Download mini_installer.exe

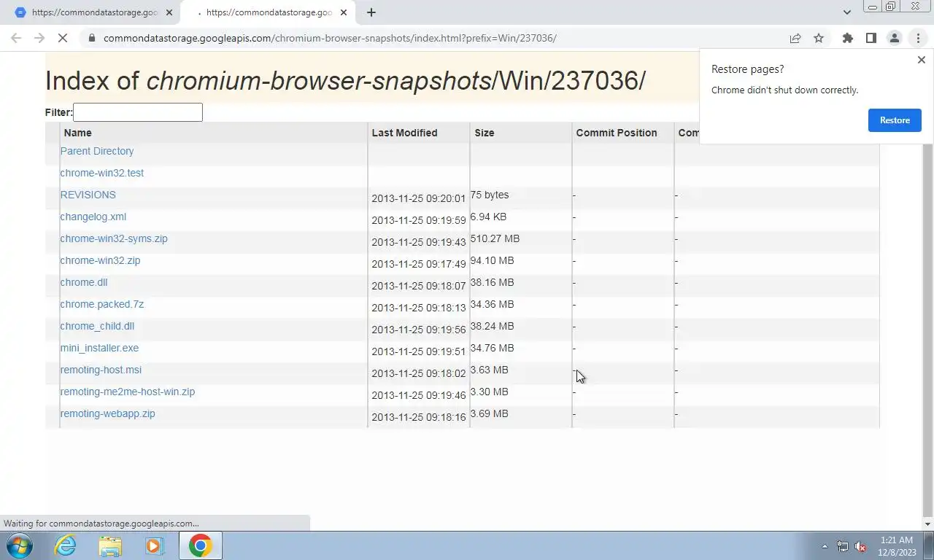tap(99, 348)
